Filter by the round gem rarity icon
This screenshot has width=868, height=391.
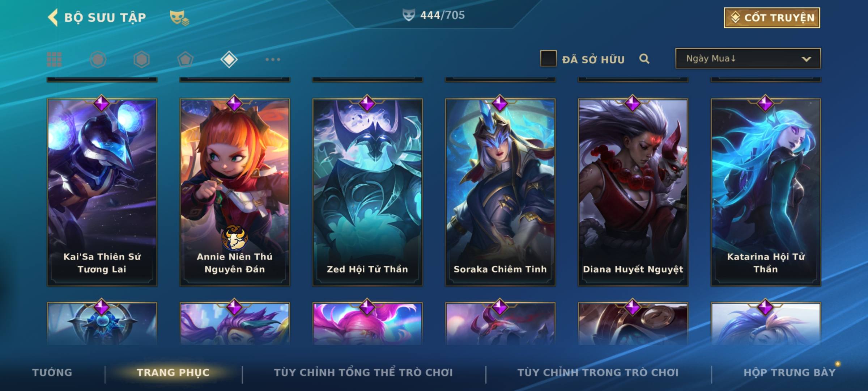(98, 59)
